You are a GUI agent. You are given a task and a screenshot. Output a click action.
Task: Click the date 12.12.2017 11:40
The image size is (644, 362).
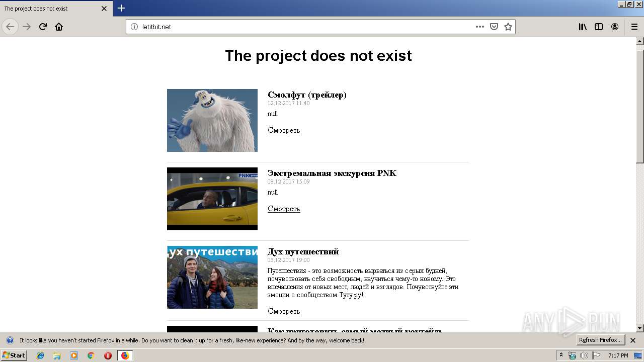click(x=288, y=103)
